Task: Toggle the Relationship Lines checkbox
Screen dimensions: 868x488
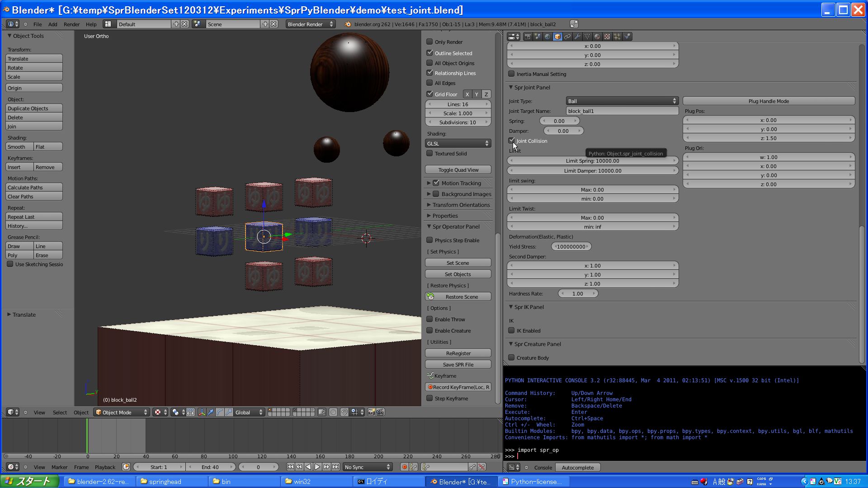Action: [x=429, y=73]
